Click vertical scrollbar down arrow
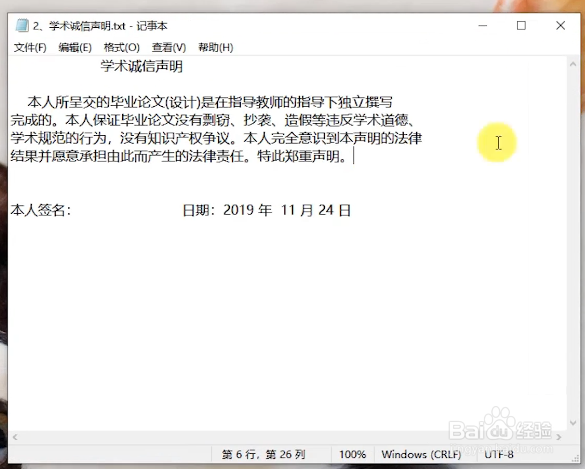 [573, 423]
